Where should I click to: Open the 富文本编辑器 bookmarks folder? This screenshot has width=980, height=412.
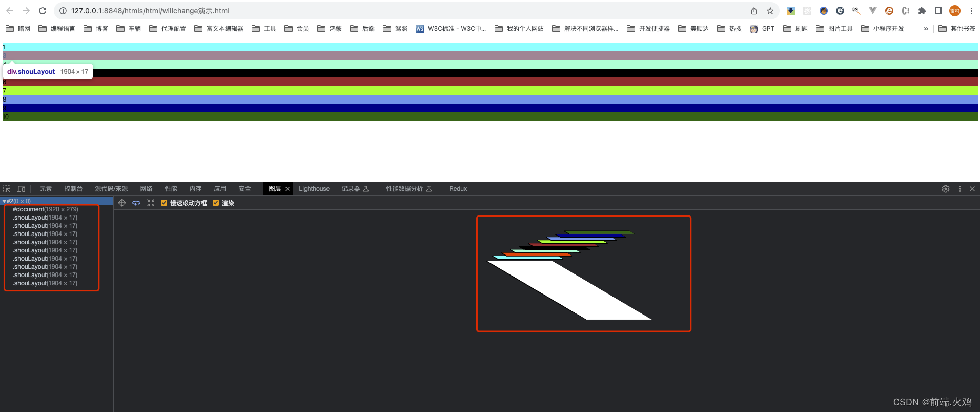(219, 29)
